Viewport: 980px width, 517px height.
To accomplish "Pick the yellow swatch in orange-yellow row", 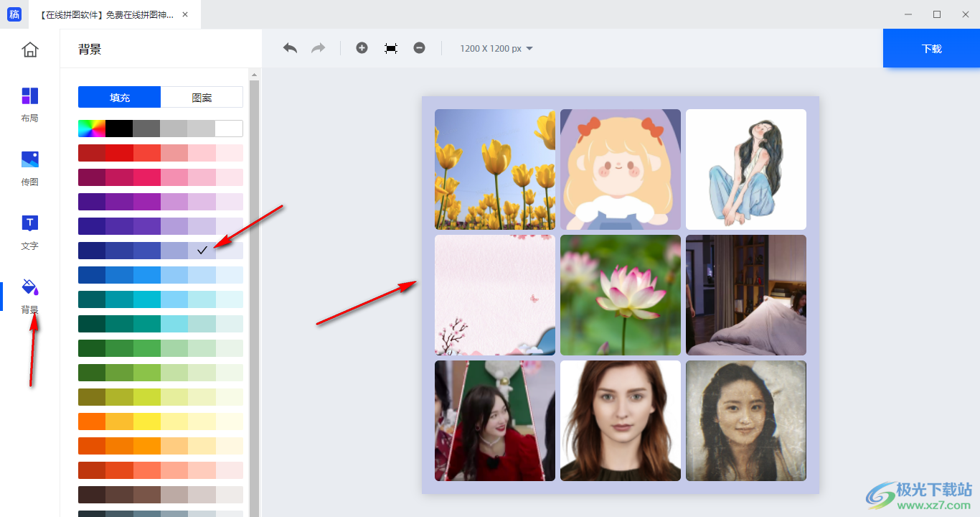I will coord(146,421).
